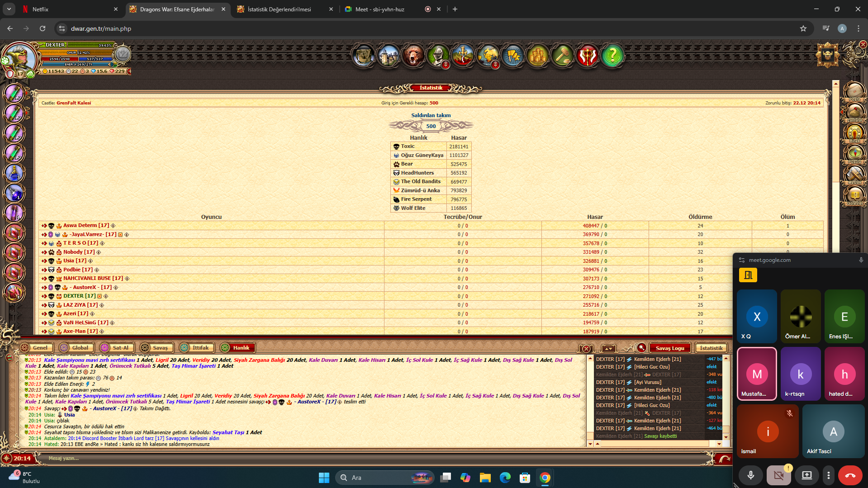Return to call with Meet door icon
The image size is (868, 488).
click(x=748, y=275)
